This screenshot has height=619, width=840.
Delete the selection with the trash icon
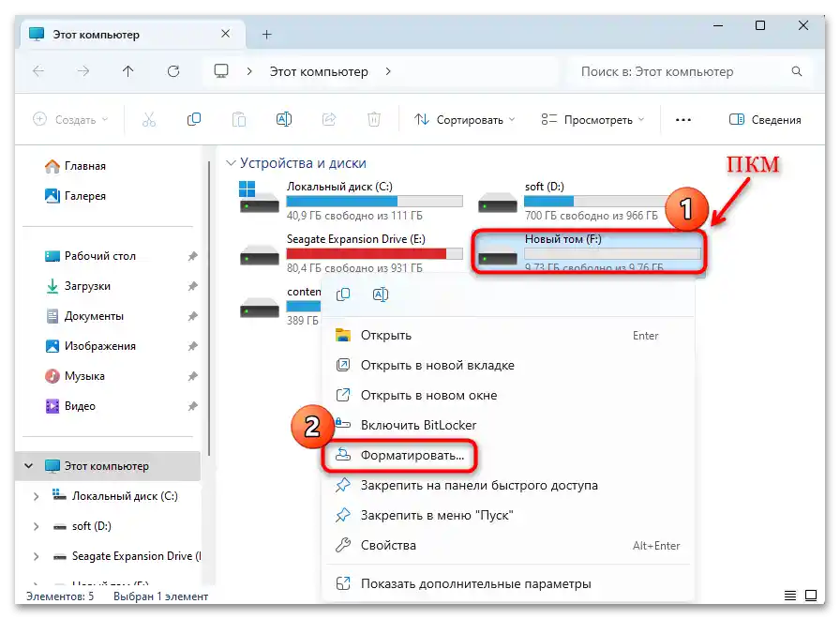point(374,119)
